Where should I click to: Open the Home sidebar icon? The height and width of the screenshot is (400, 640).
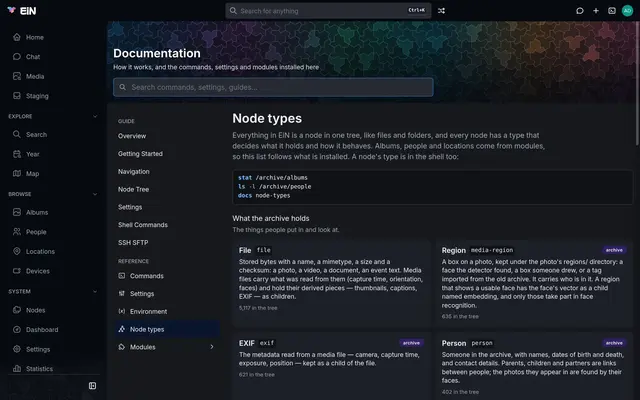click(x=17, y=37)
